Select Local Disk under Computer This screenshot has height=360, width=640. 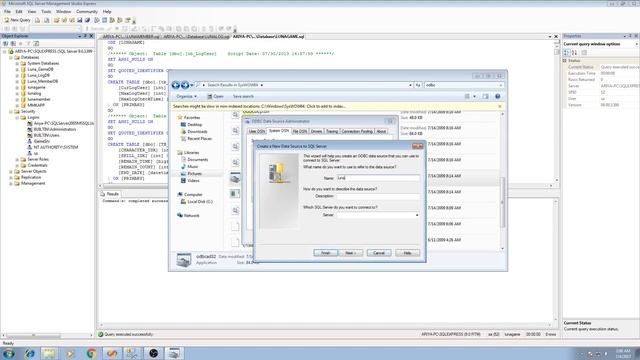click(200, 202)
